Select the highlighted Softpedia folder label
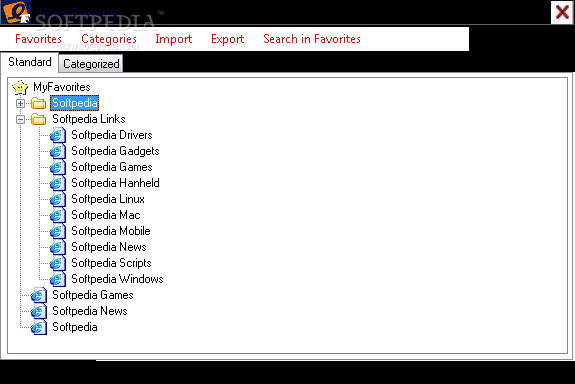 tap(74, 103)
